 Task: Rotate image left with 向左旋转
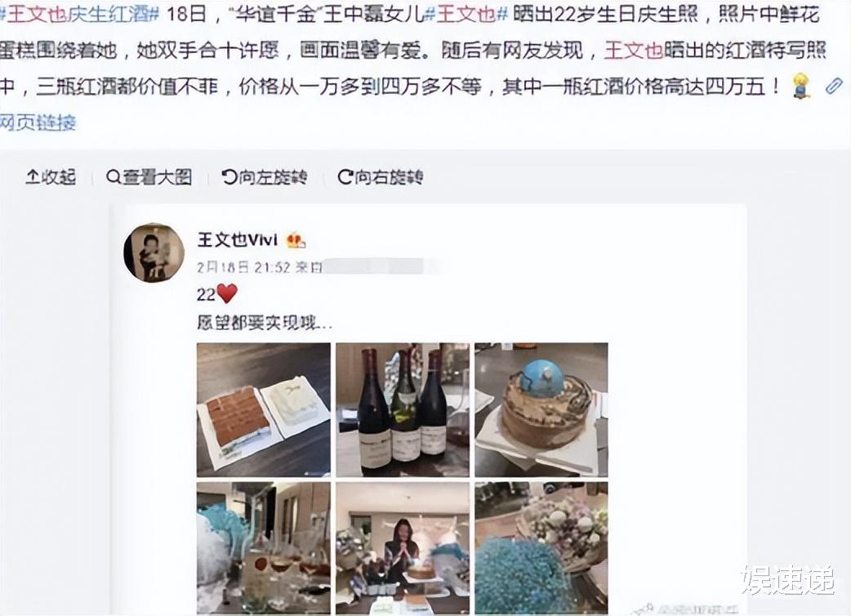(265, 177)
